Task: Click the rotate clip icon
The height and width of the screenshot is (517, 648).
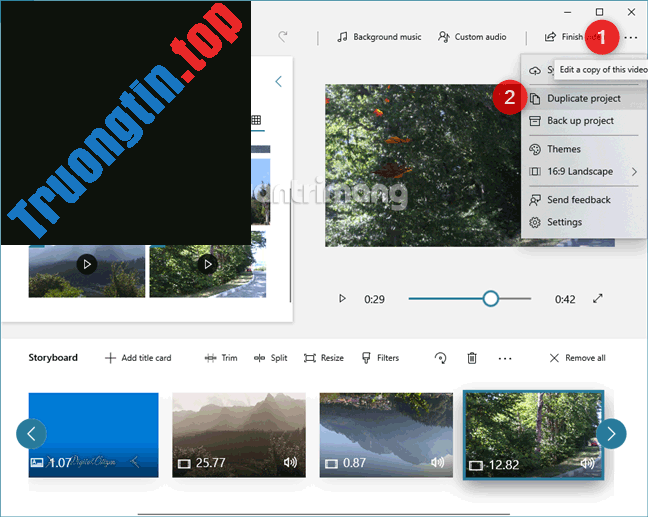Action: coord(441,358)
